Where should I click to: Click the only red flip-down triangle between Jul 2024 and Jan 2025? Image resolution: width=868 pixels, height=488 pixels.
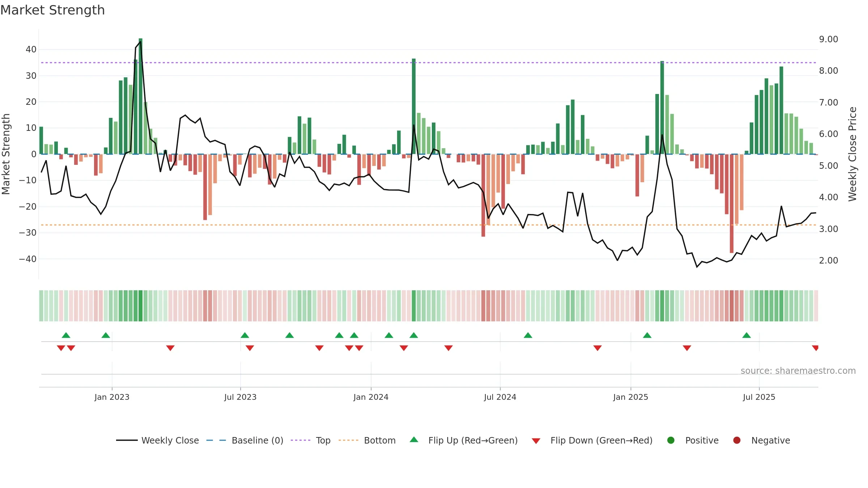[x=597, y=348]
